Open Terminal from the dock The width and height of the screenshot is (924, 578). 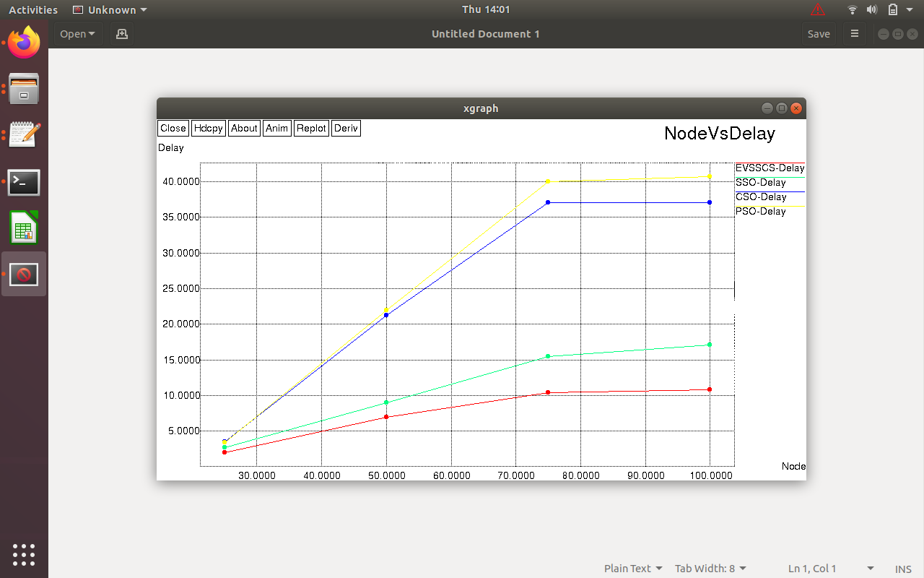24,182
